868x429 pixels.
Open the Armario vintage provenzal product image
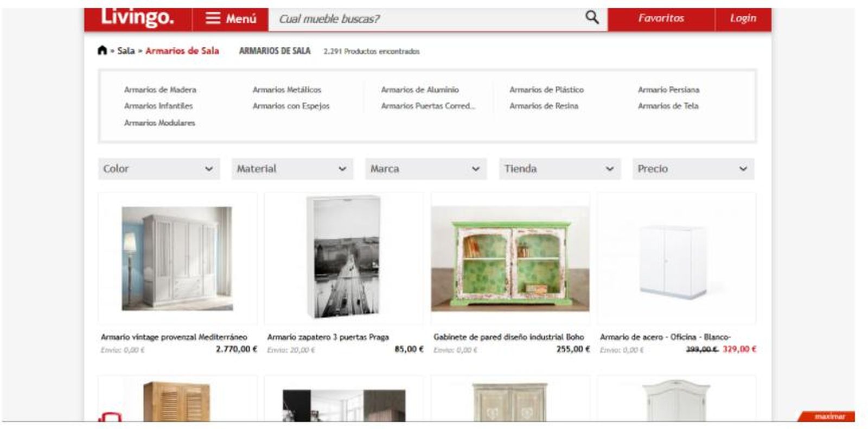pos(177,258)
